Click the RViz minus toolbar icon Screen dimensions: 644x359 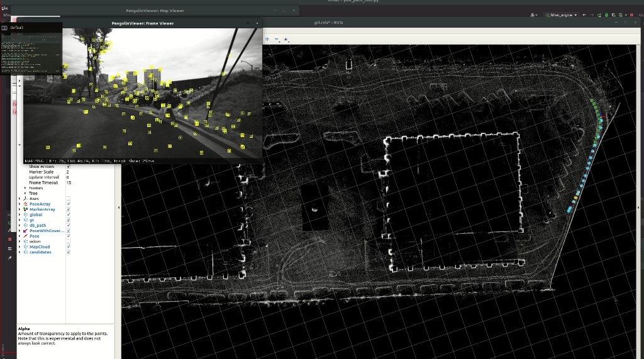(277, 40)
